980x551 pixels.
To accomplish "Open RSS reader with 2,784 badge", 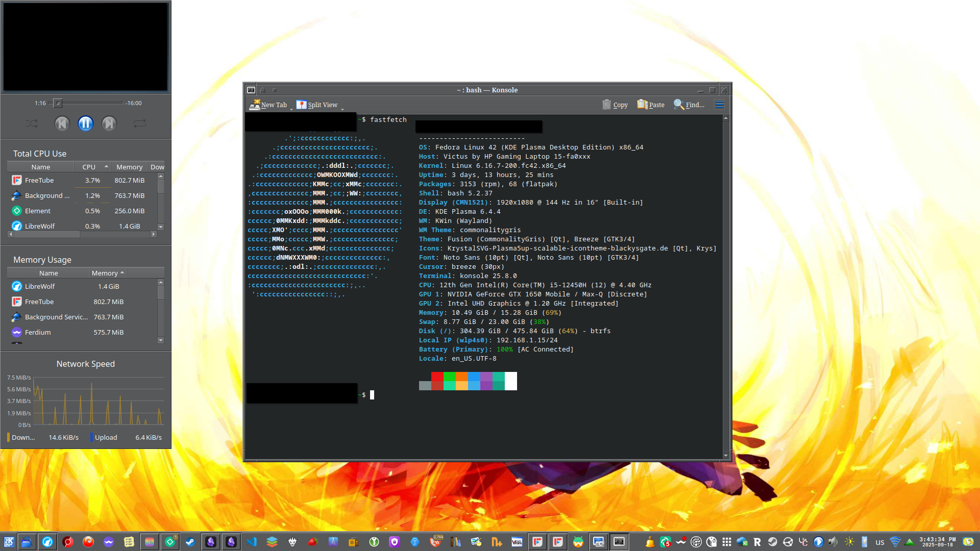I will pyautogui.click(x=435, y=542).
